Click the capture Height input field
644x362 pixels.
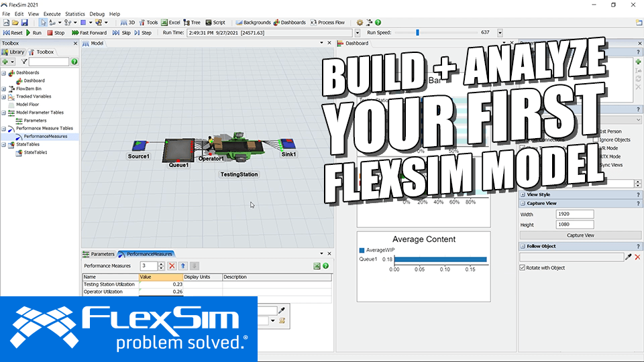pyautogui.click(x=575, y=225)
